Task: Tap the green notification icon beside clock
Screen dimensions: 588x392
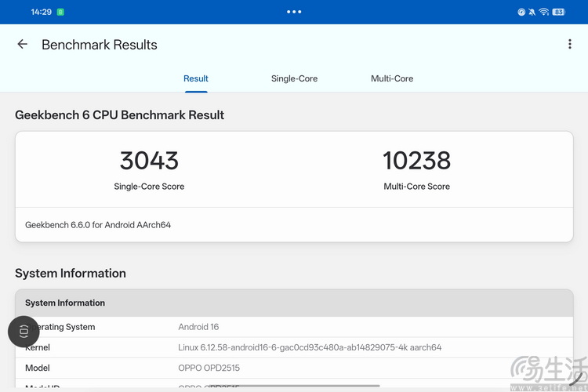Action: [x=61, y=12]
